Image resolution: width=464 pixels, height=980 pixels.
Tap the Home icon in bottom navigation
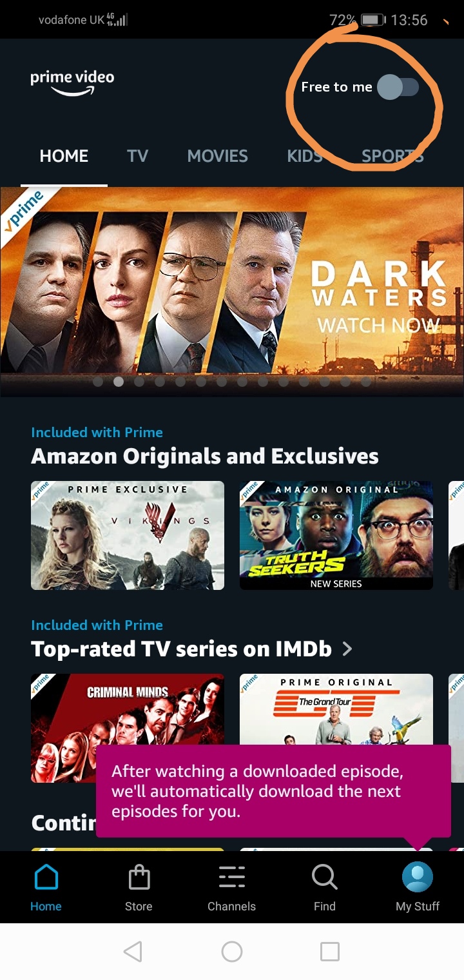[x=46, y=877]
